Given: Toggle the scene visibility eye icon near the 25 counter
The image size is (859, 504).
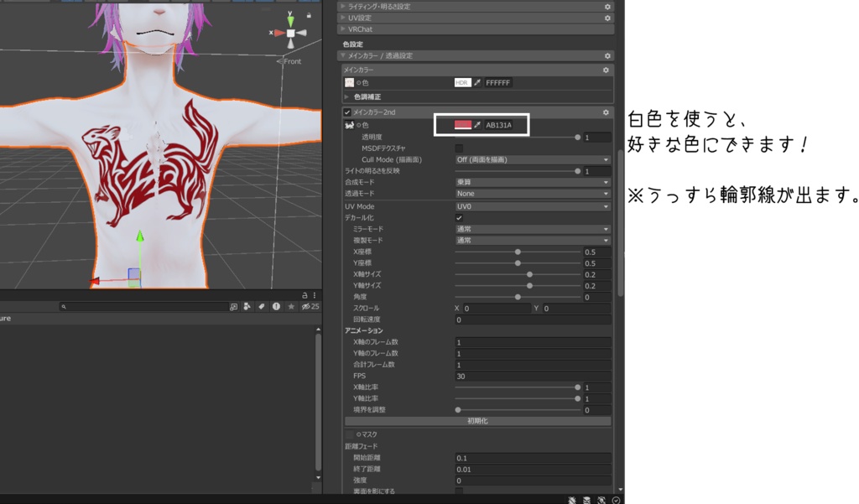Looking at the screenshot, I should pyautogui.click(x=305, y=306).
